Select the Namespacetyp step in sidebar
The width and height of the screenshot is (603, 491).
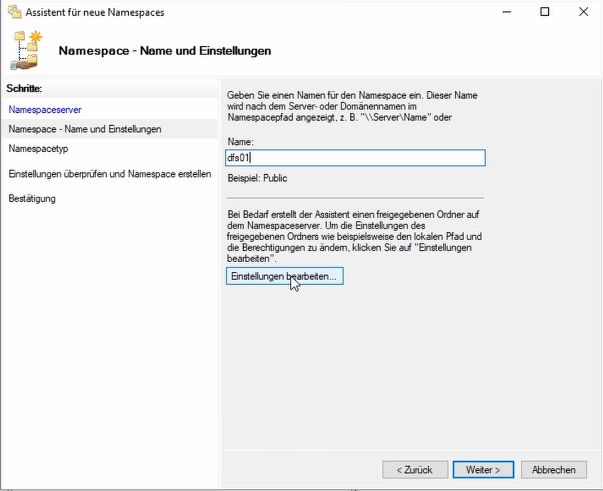[x=38, y=149]
